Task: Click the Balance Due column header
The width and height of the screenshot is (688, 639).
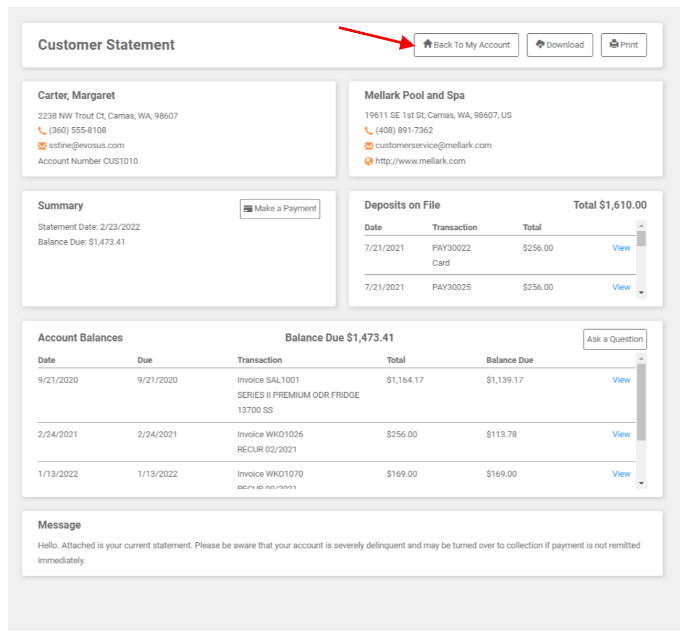Action: click(509, 360)
